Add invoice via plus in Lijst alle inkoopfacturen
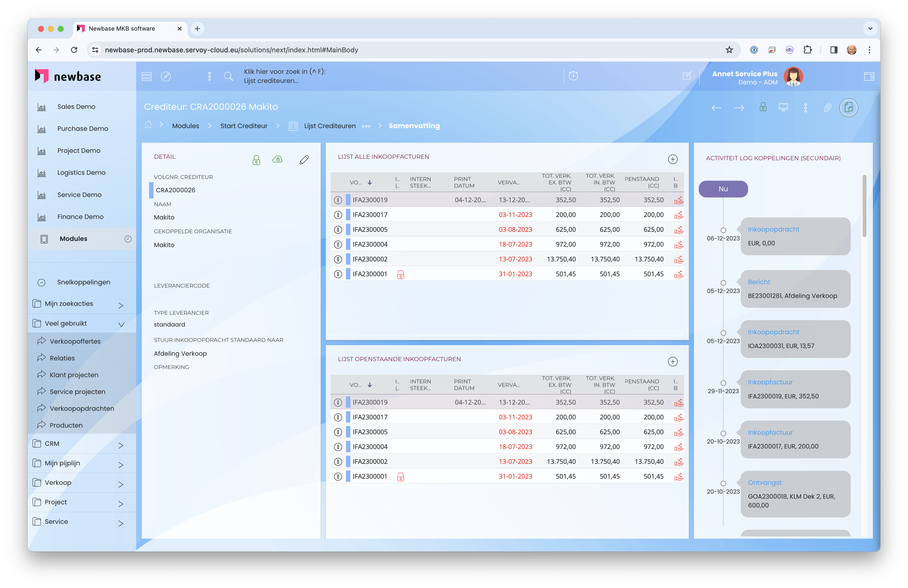 tap(673, 159)
